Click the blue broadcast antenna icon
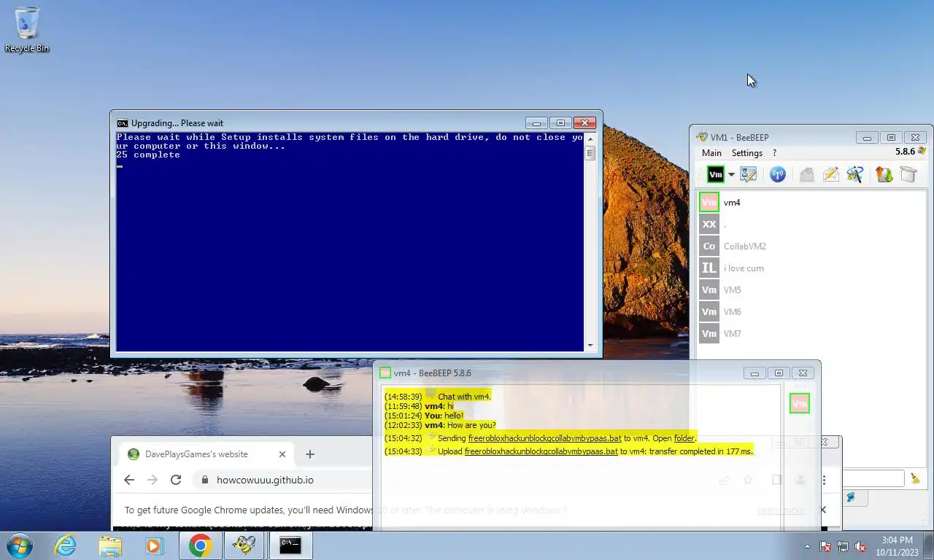 pyautogui.click(x=778, y=174)
